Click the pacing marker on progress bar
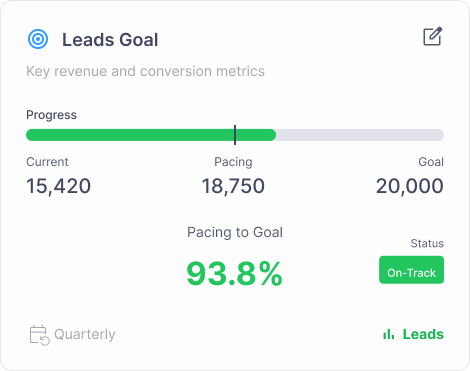Screen dimensions: 470x371 tap(235, 135)
